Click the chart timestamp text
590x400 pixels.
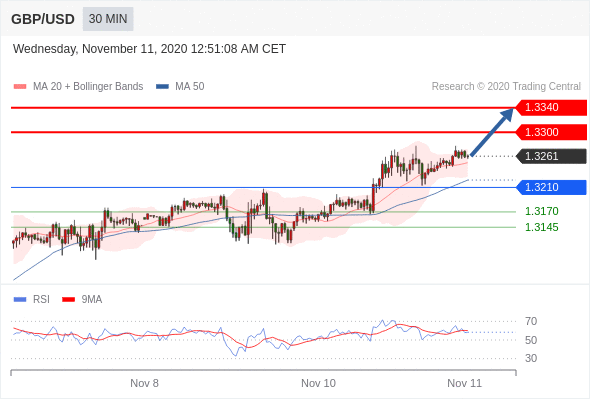(149, 49)
